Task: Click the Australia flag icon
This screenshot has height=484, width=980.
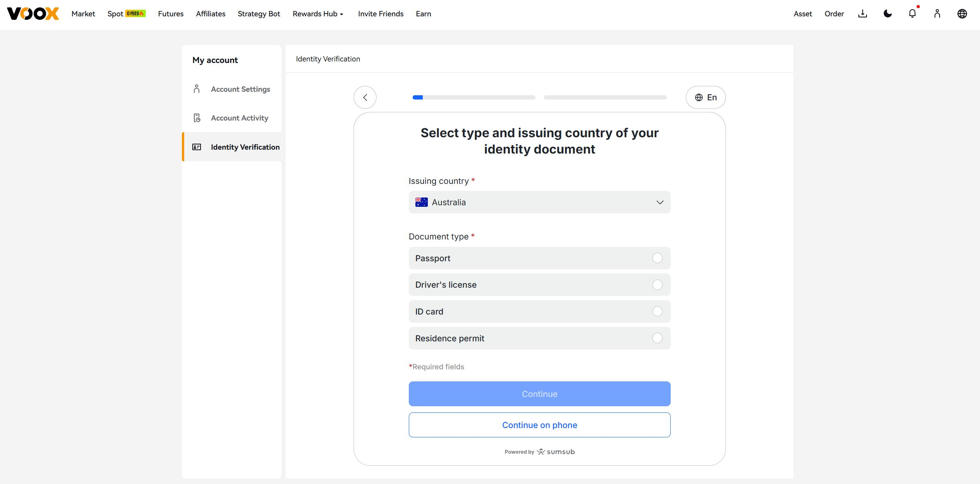Action: [x=421, y=202]
